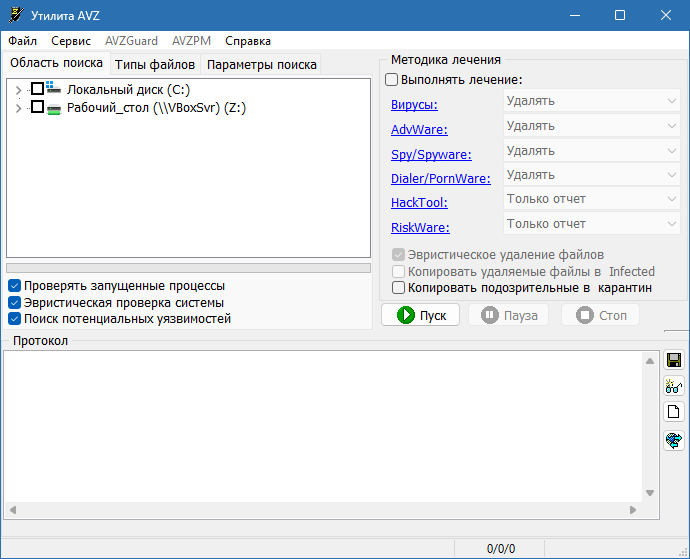
Task: Toggle Проверять запущенные процессы
Action: [15, 286]
